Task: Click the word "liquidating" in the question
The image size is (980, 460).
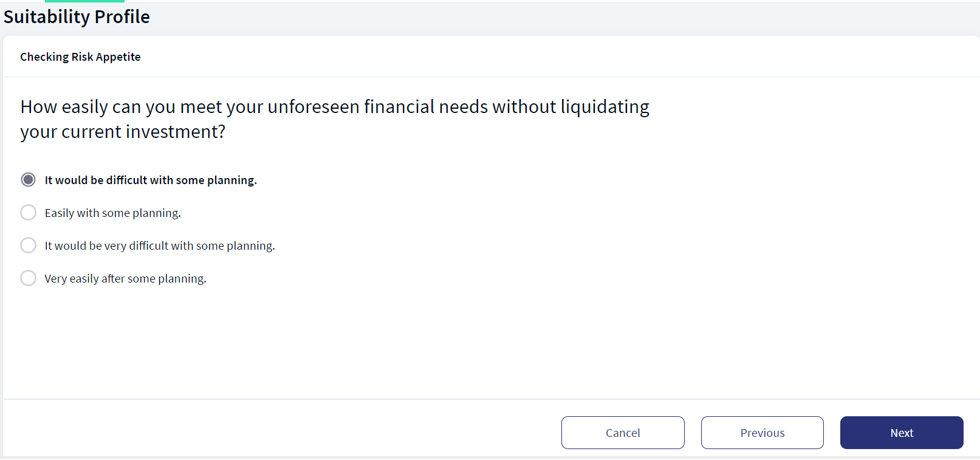Action: [605, 107]
